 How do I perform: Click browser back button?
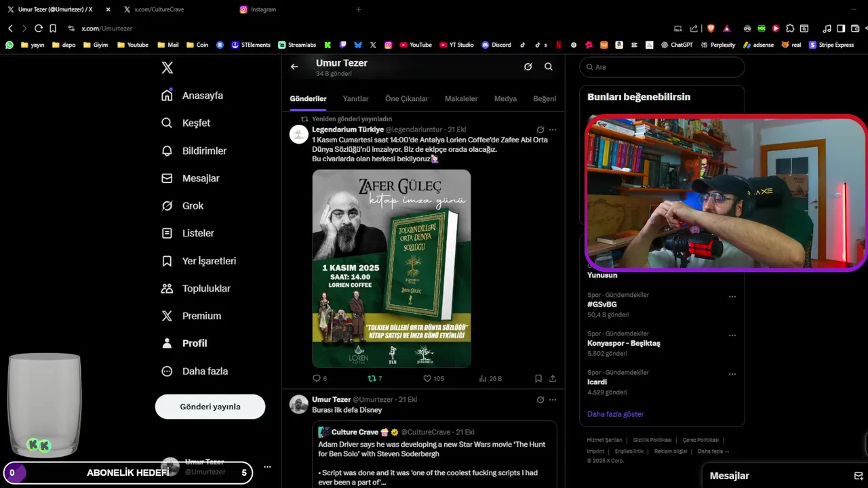[10, 28]
